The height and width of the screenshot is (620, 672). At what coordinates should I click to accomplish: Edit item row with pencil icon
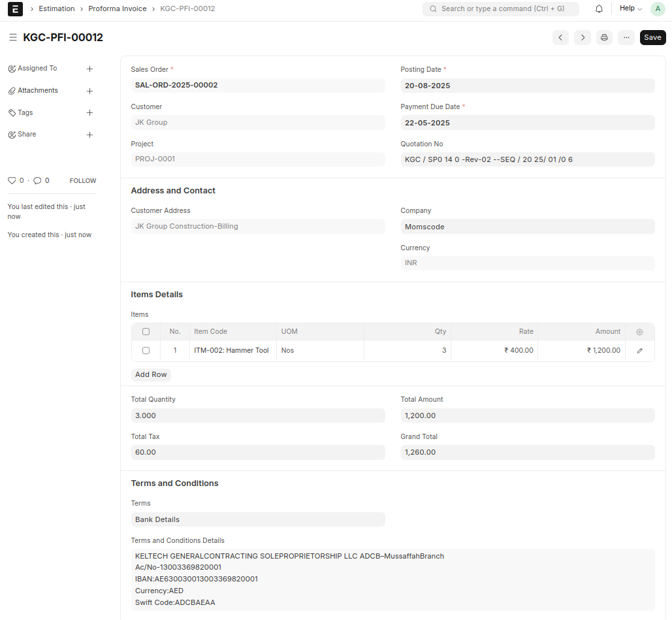pyautogui.click(x=639, y=351)
